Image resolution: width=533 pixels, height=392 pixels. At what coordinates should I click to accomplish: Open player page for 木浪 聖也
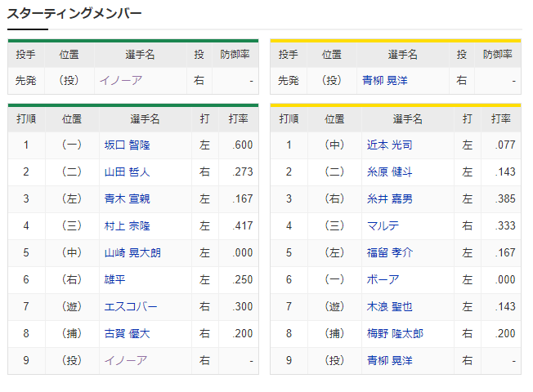(390, 306)
